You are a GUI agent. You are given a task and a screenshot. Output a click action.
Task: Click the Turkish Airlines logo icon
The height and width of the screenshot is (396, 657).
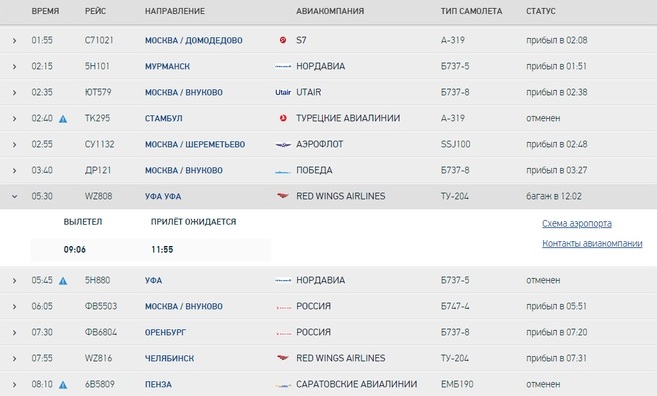283,118
